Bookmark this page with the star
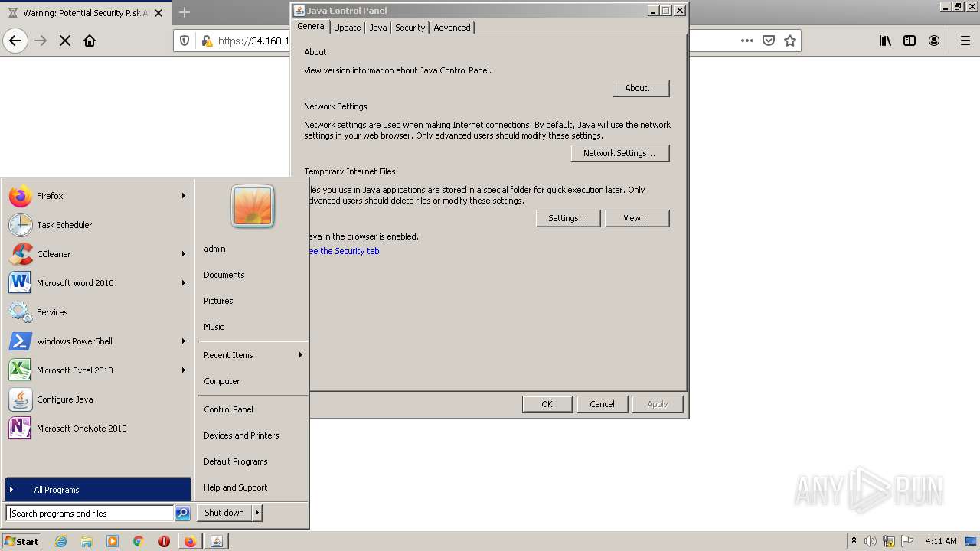 [x=790, y=41]
